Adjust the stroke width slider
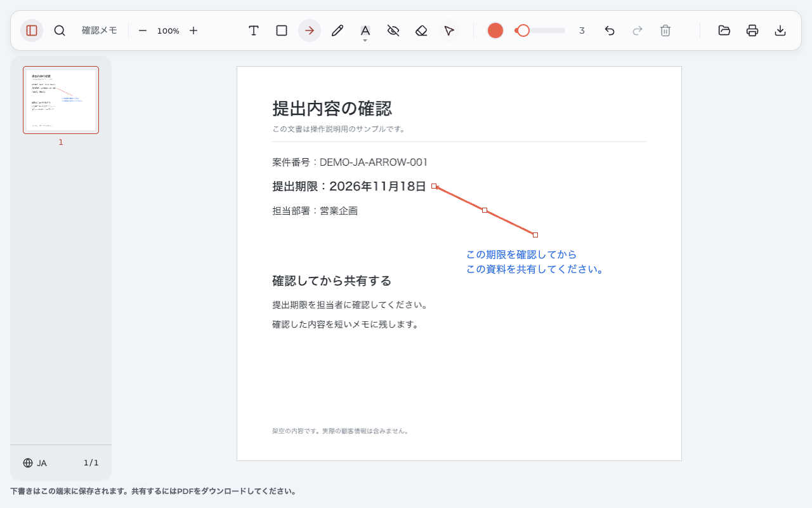 (x=540, y=30)
